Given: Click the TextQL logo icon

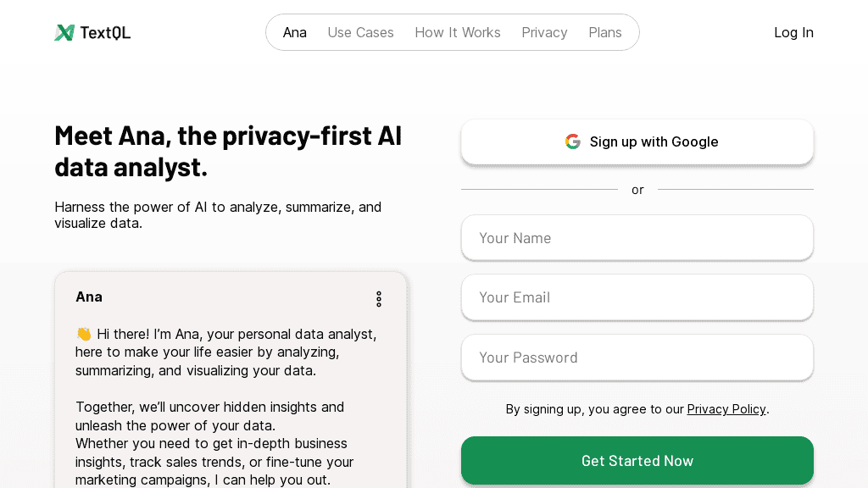Looking at the screenshot, I should point(64,32).
